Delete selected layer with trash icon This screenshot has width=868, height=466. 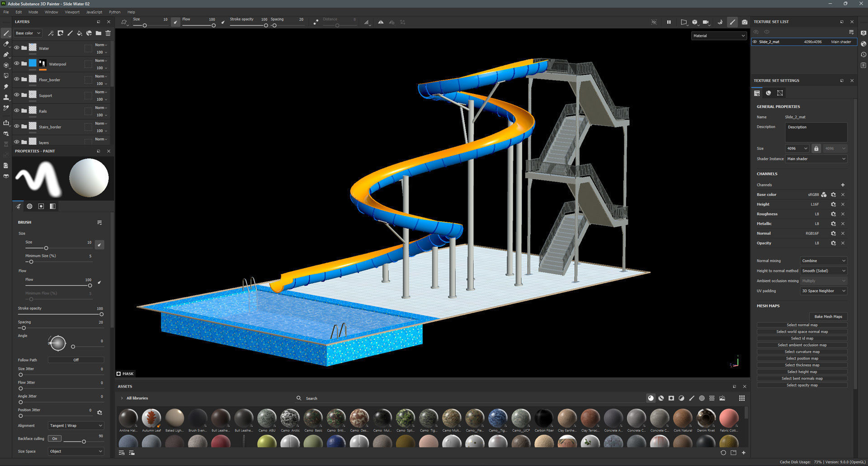(x=108, y=33)
